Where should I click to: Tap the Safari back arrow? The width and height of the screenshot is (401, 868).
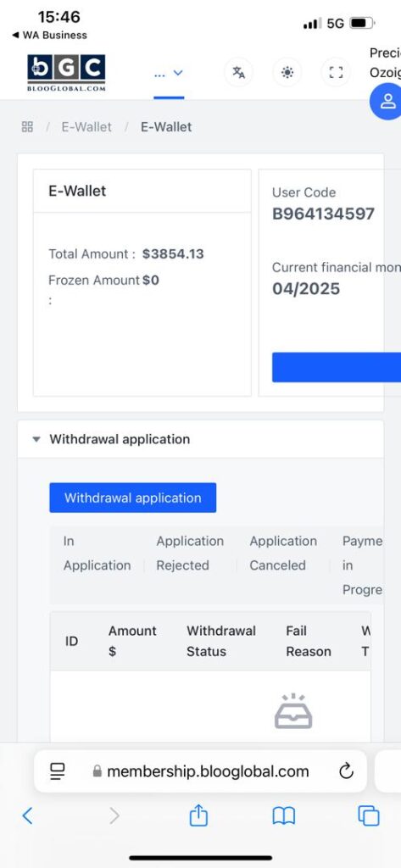(27, 816)
